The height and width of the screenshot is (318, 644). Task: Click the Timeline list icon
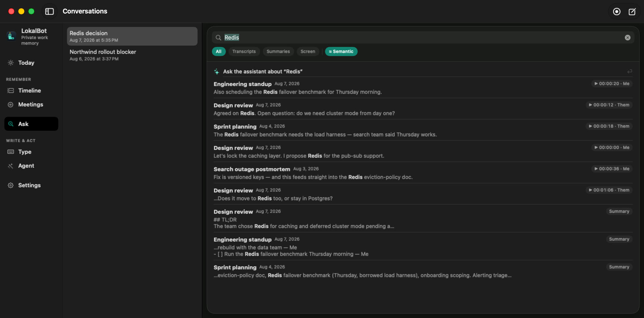tap(11, 91)
